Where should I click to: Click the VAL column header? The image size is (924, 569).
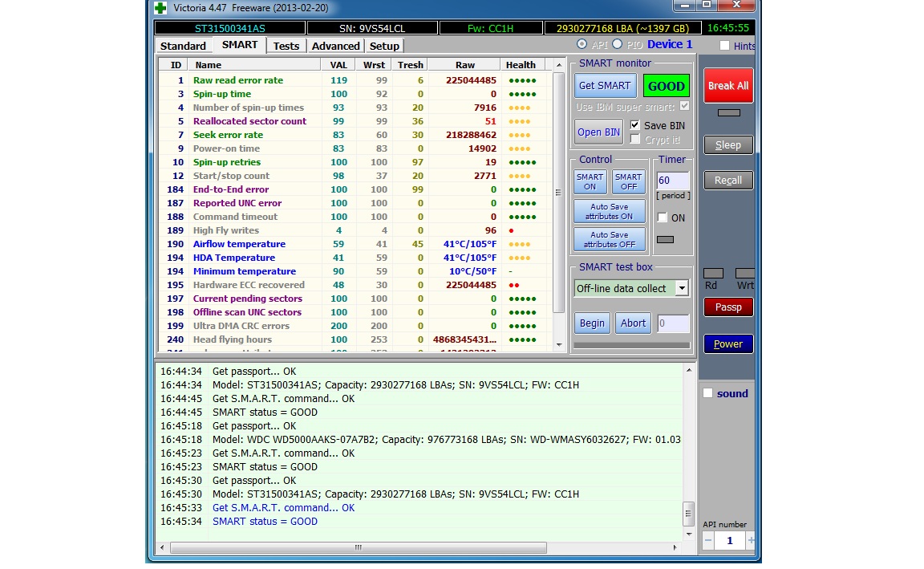tap(338, 65)
